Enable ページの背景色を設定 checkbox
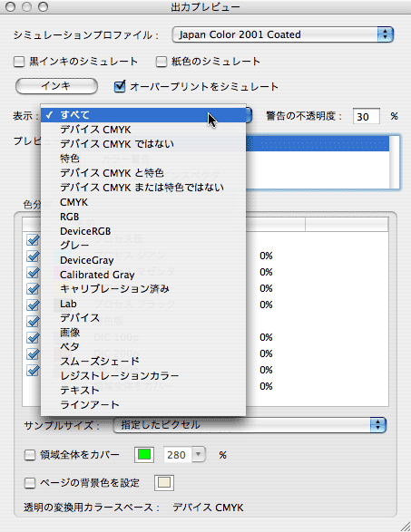 [x=30, y=483]
